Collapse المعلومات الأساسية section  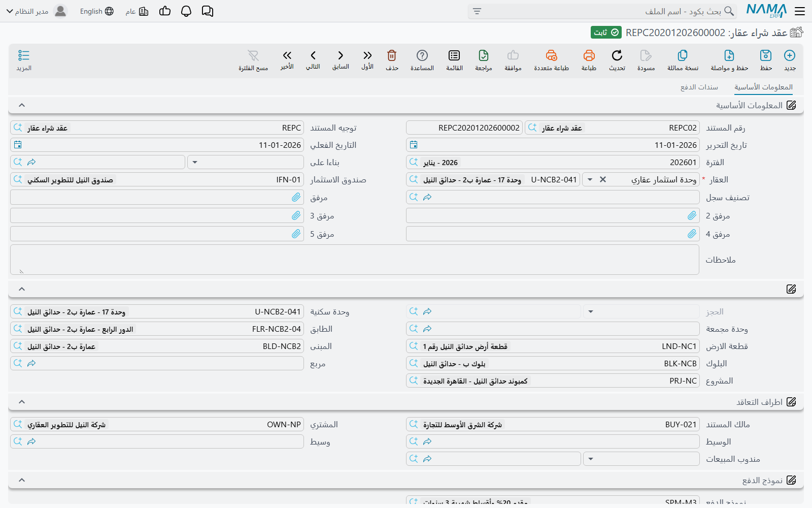tap(22, 105)
